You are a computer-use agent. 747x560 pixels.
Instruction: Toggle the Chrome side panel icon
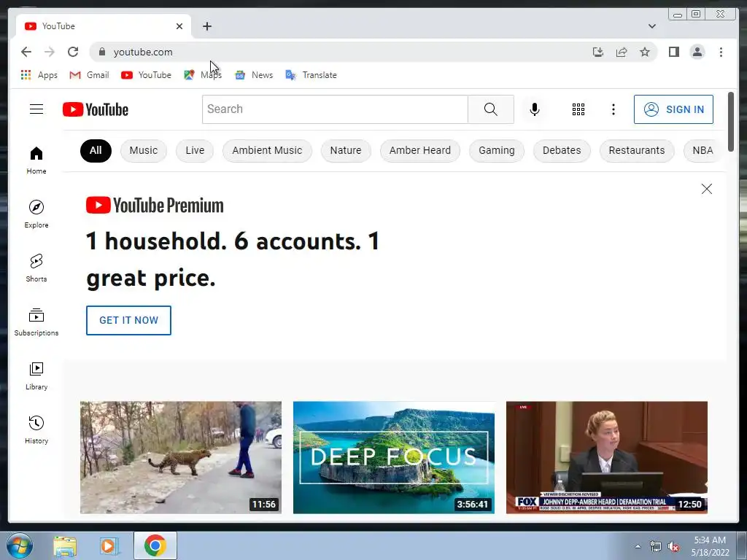pos(673,52)
